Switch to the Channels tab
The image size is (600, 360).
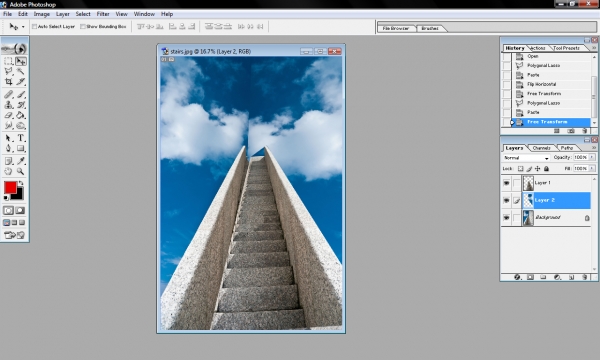pyautogui.click(x=541, y=148)
